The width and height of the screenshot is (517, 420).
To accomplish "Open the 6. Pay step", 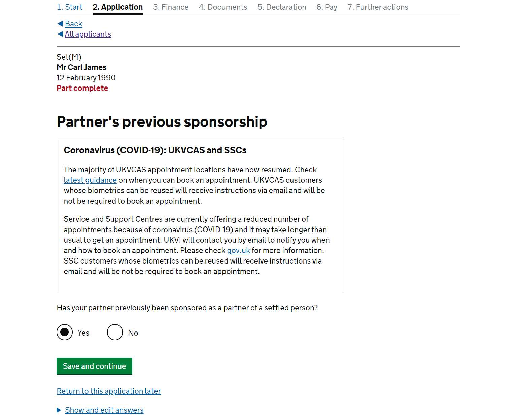I will pos(327,7).
